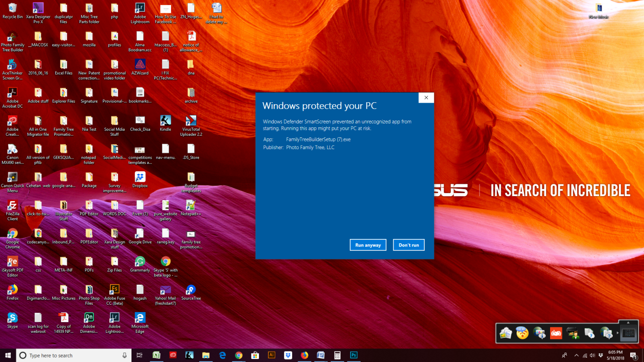This screenshot has width=644, height=362.
Task: Open Task View from the taskbar
Action: (x=139, y=355)
